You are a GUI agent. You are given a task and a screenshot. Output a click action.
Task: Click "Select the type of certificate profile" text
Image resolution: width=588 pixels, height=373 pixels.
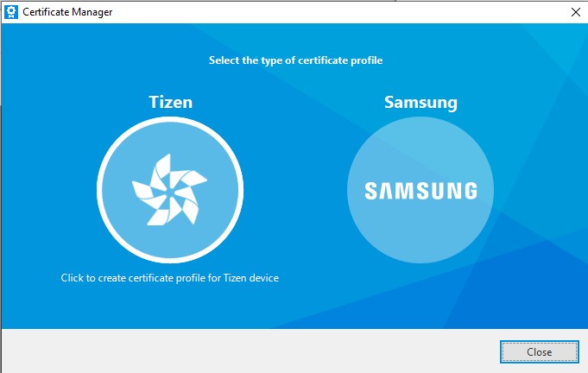pyautogui.click(x=295, y=60)
